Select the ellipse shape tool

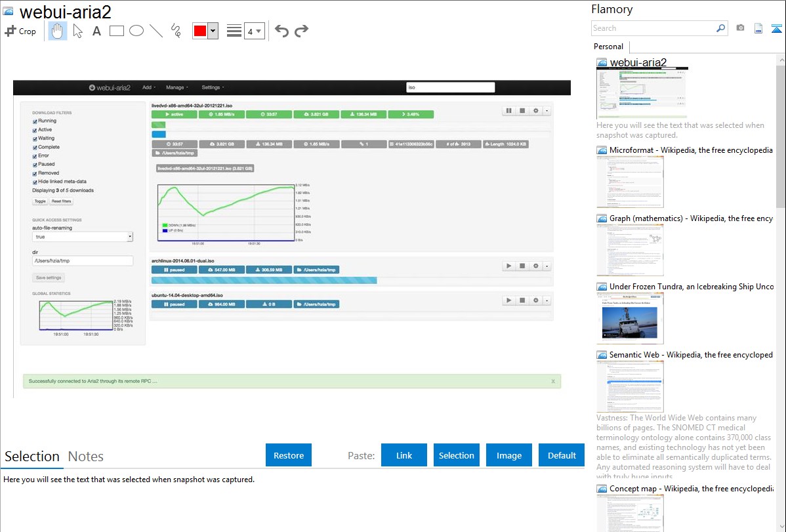click(x=136, y=31)
